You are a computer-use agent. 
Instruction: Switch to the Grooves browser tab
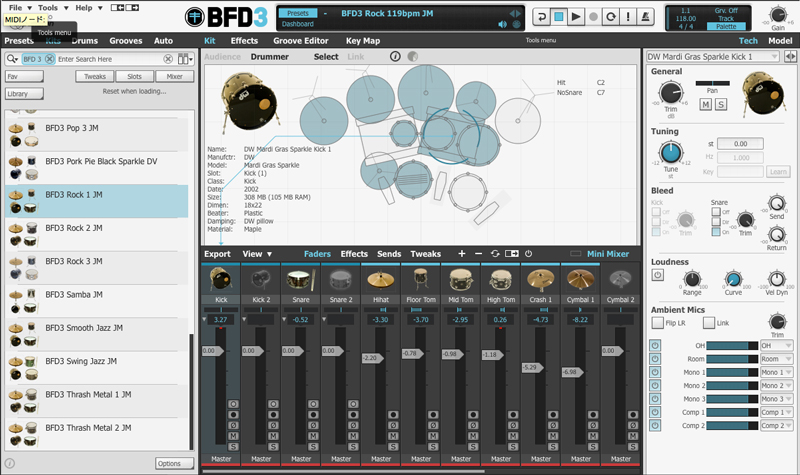126,41
